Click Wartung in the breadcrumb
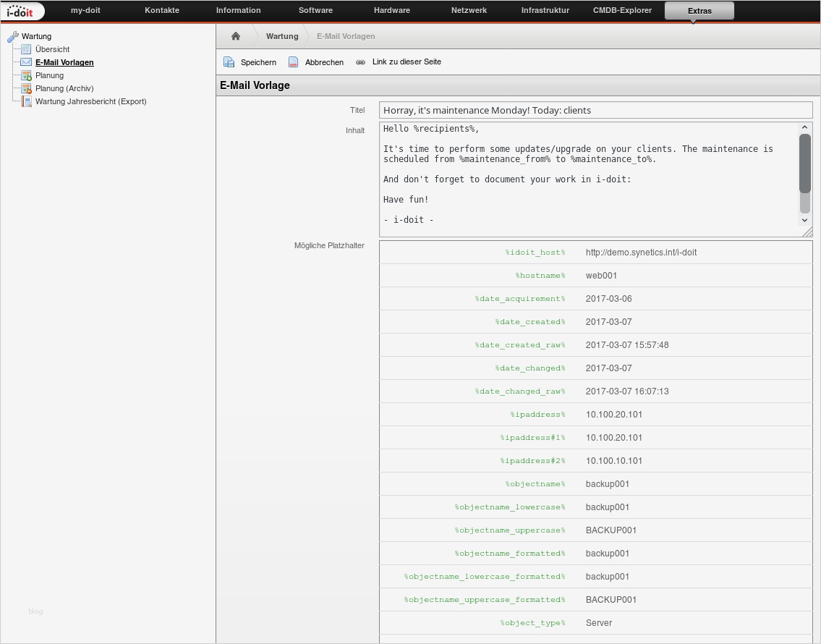 pos(282,36)
